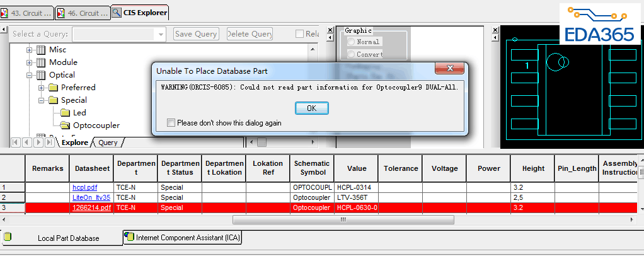Click the Led folder icon
Image resolution: width=644 pixels, height=256 pixels.
66,113
